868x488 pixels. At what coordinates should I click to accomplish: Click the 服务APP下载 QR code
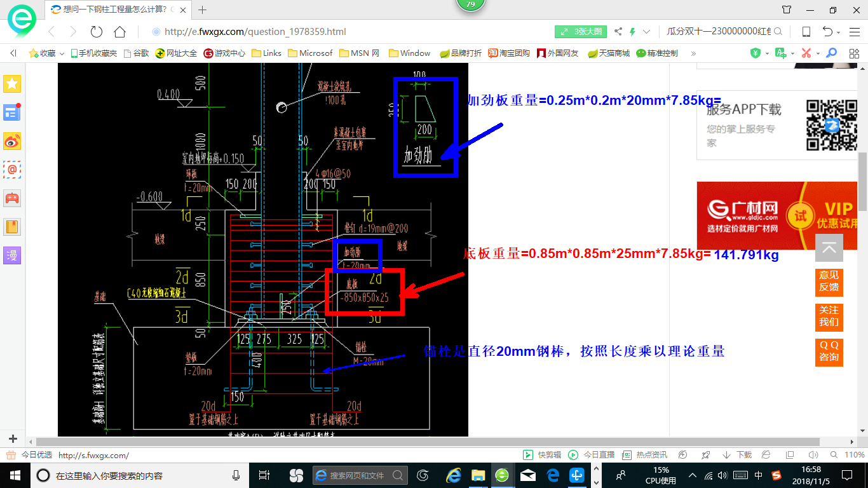(x=831, y=125)
